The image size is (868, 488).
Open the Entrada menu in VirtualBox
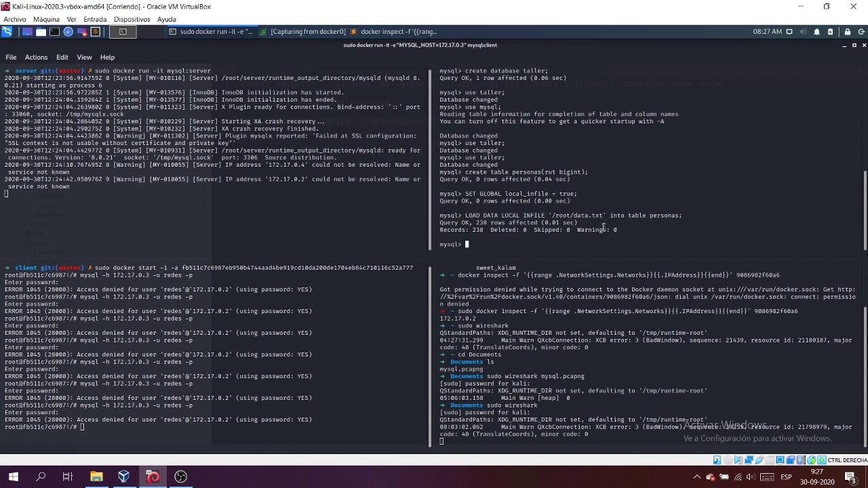(95, 19)
